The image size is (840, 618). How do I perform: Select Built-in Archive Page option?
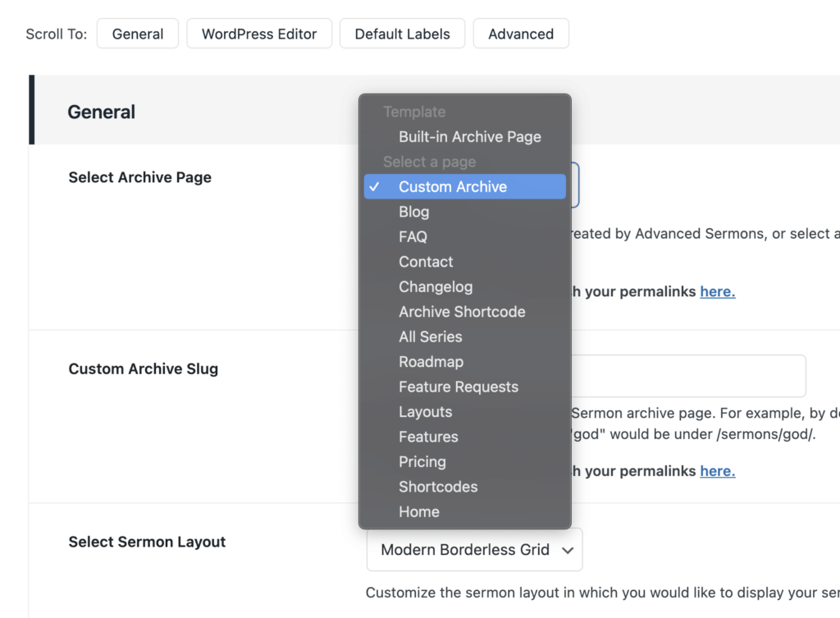coord(469,137)
